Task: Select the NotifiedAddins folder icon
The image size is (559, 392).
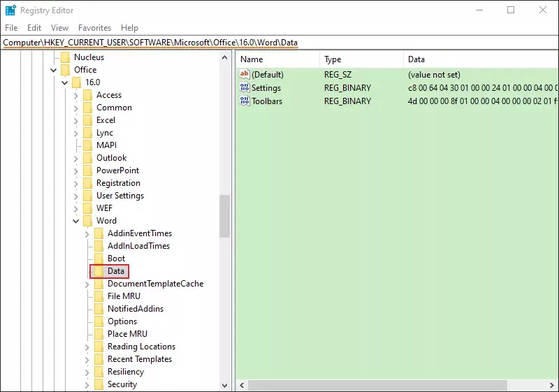Action: (x=99, y=309)
